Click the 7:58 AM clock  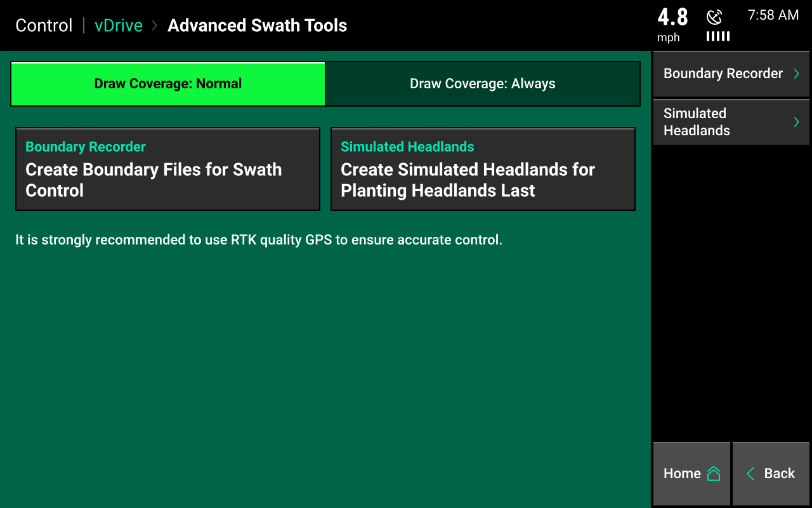773,15
